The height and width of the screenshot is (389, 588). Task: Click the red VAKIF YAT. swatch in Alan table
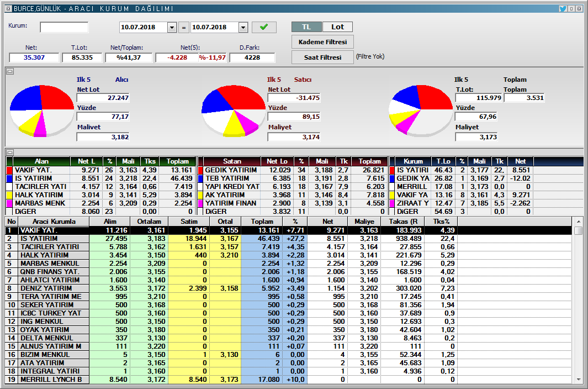point(10,170)
